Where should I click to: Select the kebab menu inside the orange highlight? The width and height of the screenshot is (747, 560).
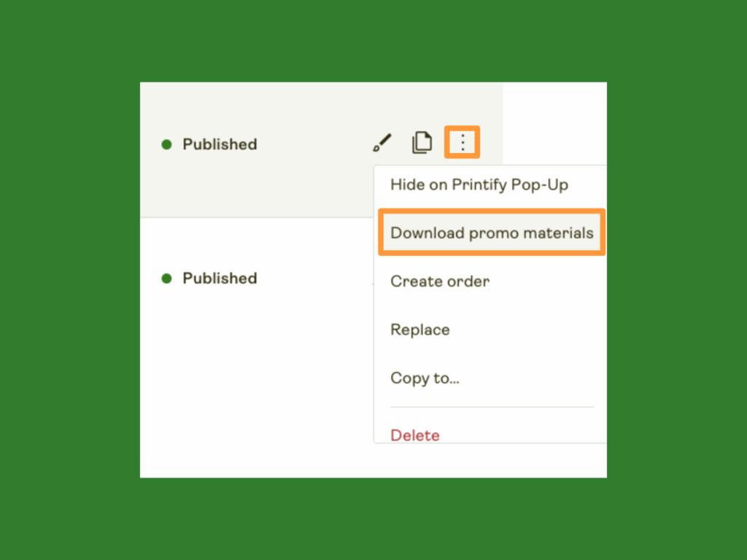point(462,142)
